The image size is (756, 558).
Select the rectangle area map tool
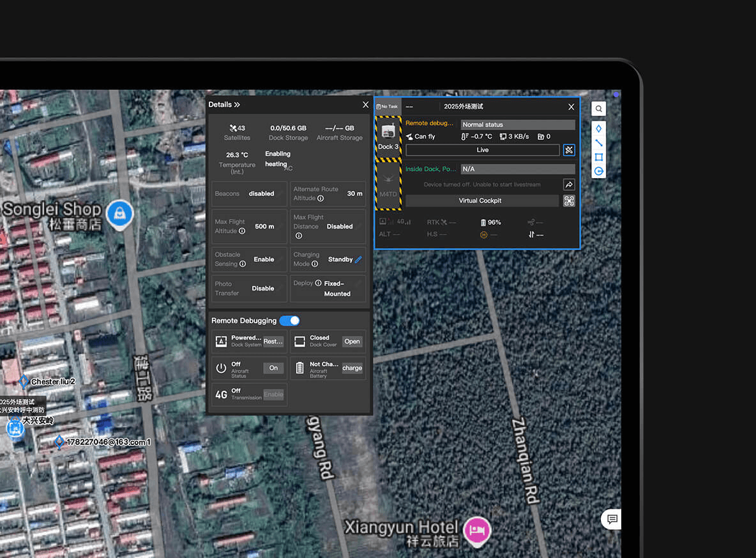pos(598,157)
